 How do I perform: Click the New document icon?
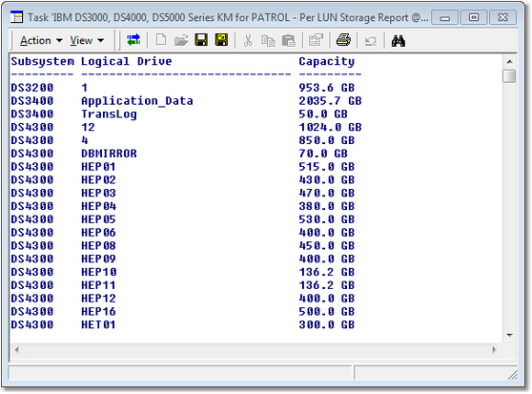coord(161,40)
